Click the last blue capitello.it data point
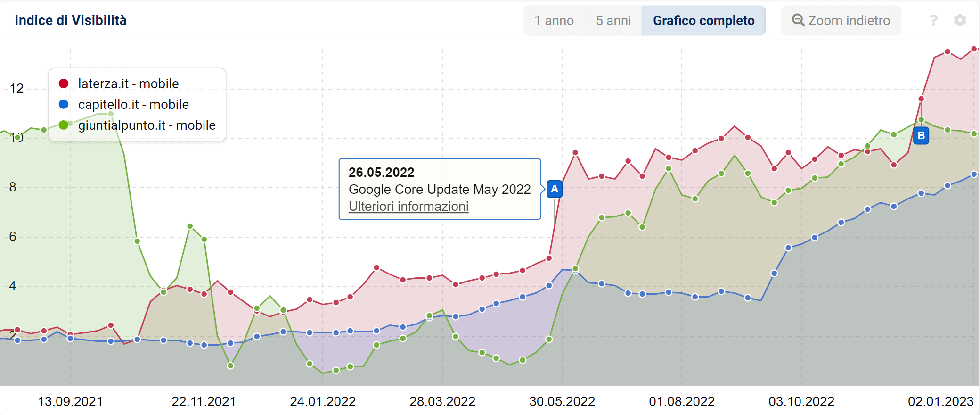Image resolution: width=980 pixels, height=415 pixels. coord(974,174)
